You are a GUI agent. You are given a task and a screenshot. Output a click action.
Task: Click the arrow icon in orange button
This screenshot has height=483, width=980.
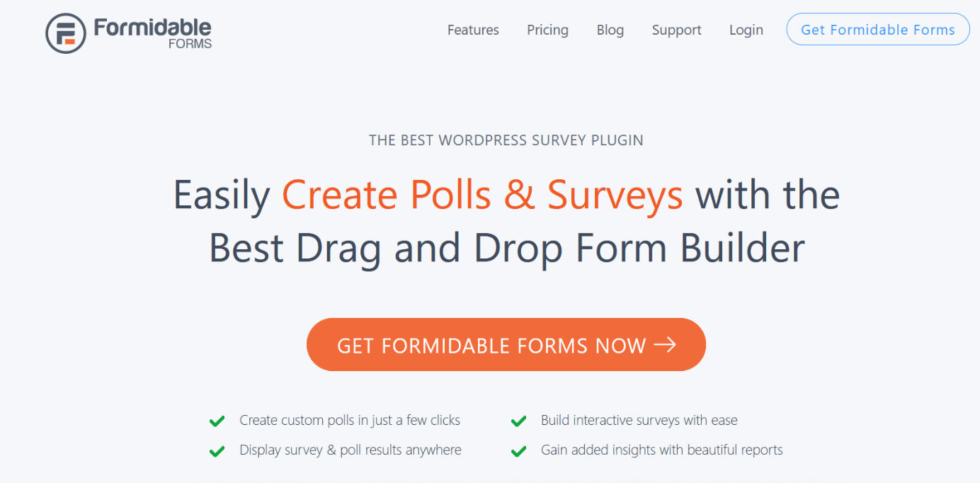pyautogui.click(x=665, y=345)
